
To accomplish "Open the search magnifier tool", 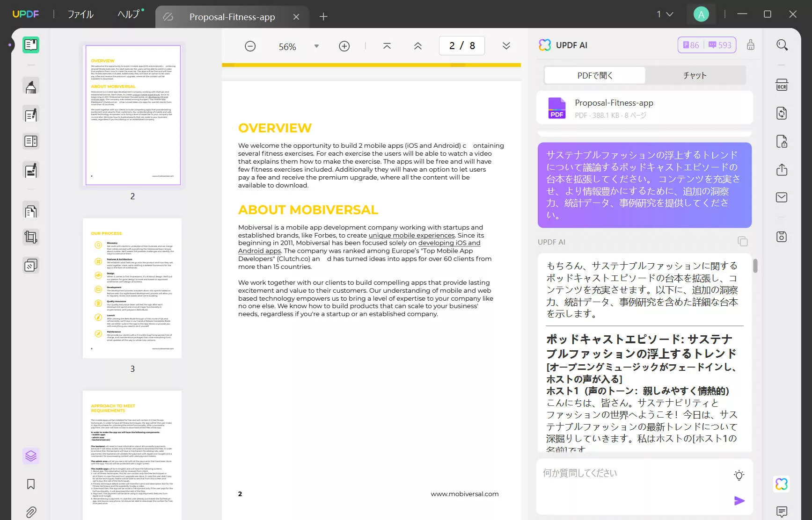I will pos(782,45).
